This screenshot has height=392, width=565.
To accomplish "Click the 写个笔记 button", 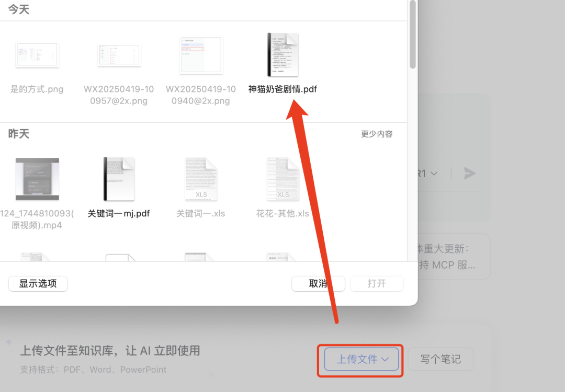I will (x=440, y=360).
